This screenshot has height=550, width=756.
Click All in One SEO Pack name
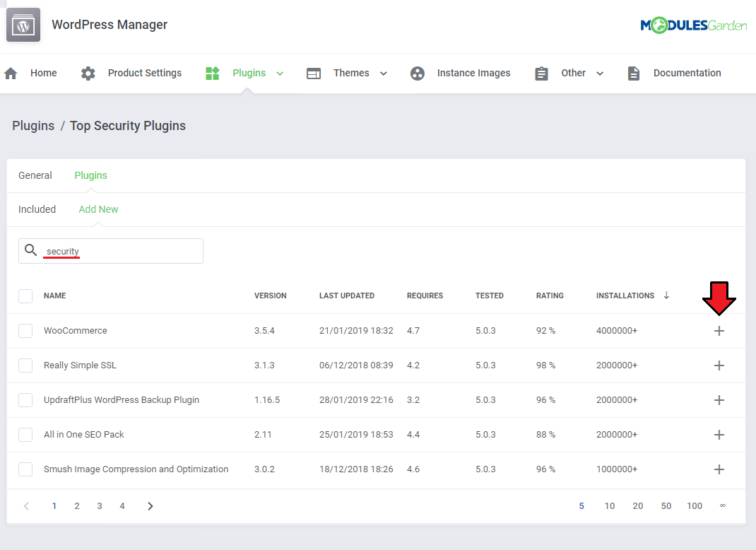click(84, 435)
